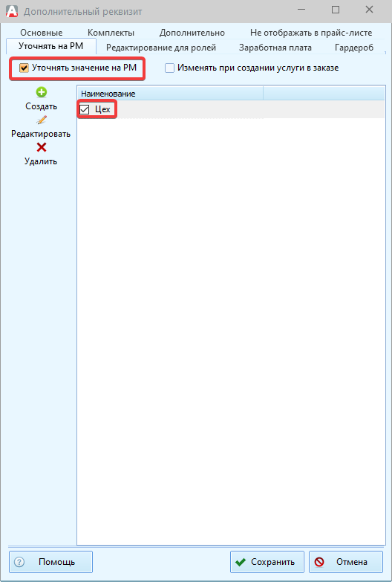Screen dimensions: 392x582
Task: Click the red cross Удалить icon
Action: (x=42, y=148)
